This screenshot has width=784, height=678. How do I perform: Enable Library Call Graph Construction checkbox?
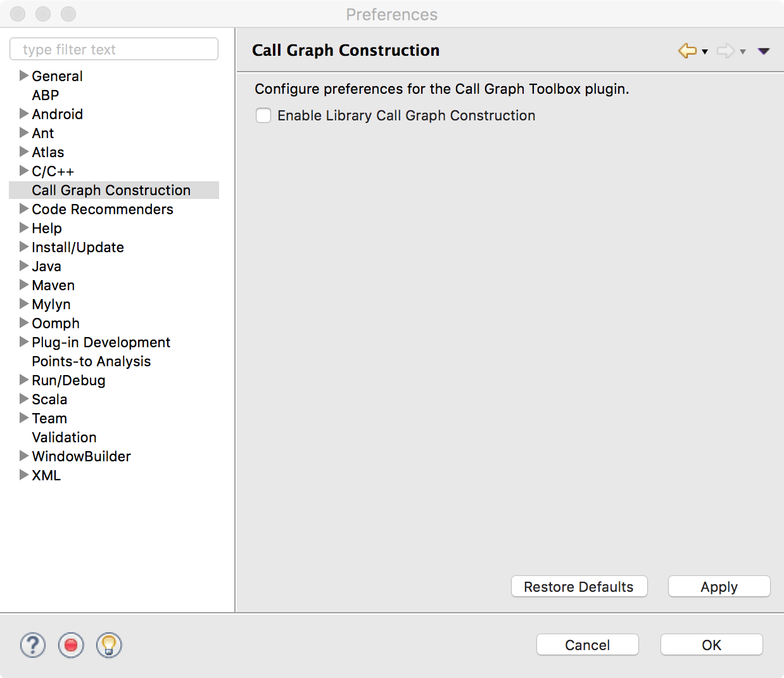[263, 115]
